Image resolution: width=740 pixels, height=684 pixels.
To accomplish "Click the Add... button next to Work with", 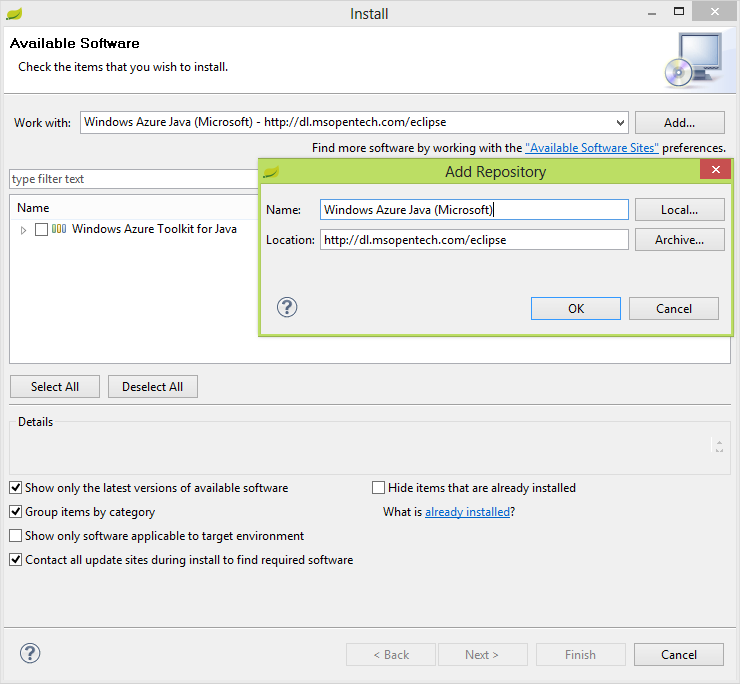I will (x=679, y=123).
